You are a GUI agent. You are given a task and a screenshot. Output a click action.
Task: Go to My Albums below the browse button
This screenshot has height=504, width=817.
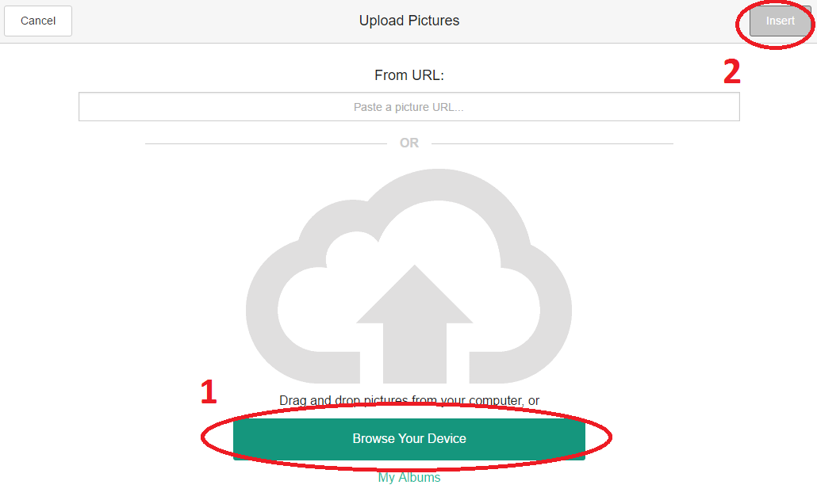pos(409,478)
